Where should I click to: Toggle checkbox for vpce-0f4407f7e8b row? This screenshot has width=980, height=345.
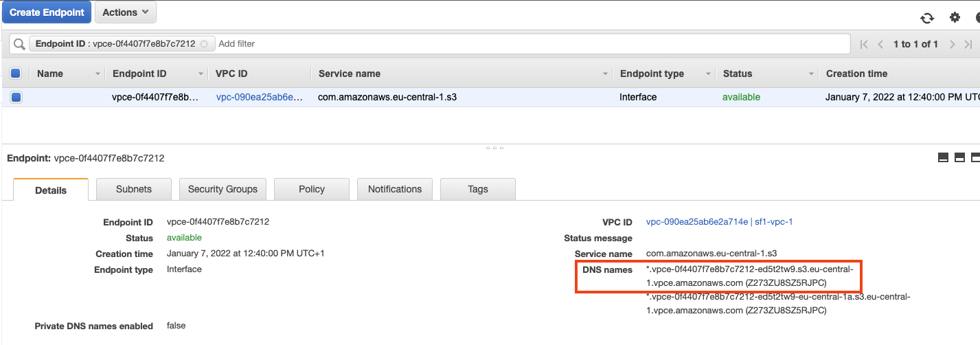tap(16, 97)
